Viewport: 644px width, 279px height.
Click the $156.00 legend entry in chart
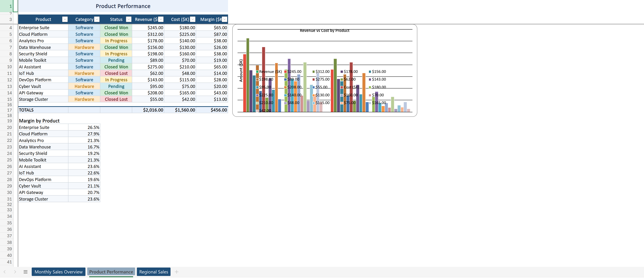point(377,71)
